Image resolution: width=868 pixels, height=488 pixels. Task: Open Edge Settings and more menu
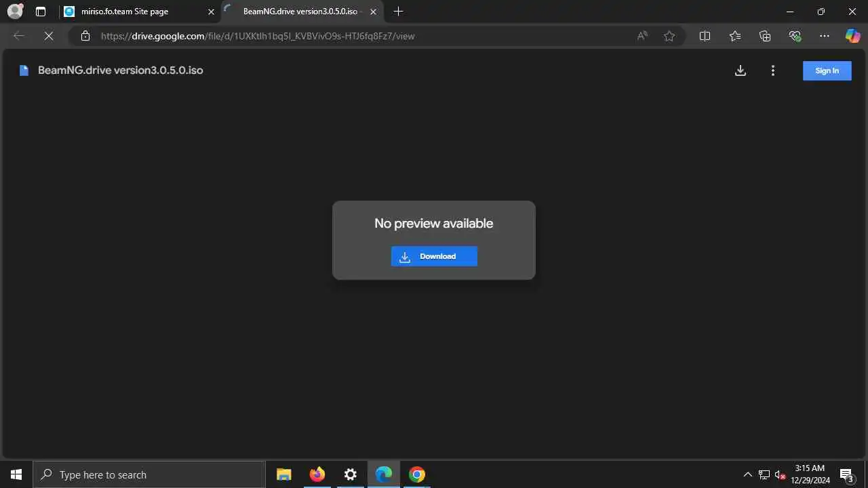825,36
